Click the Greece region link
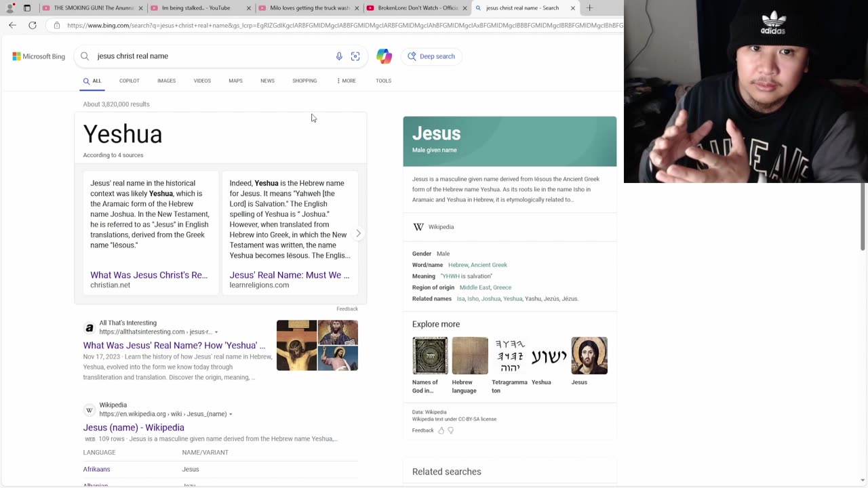 [502, 287]
